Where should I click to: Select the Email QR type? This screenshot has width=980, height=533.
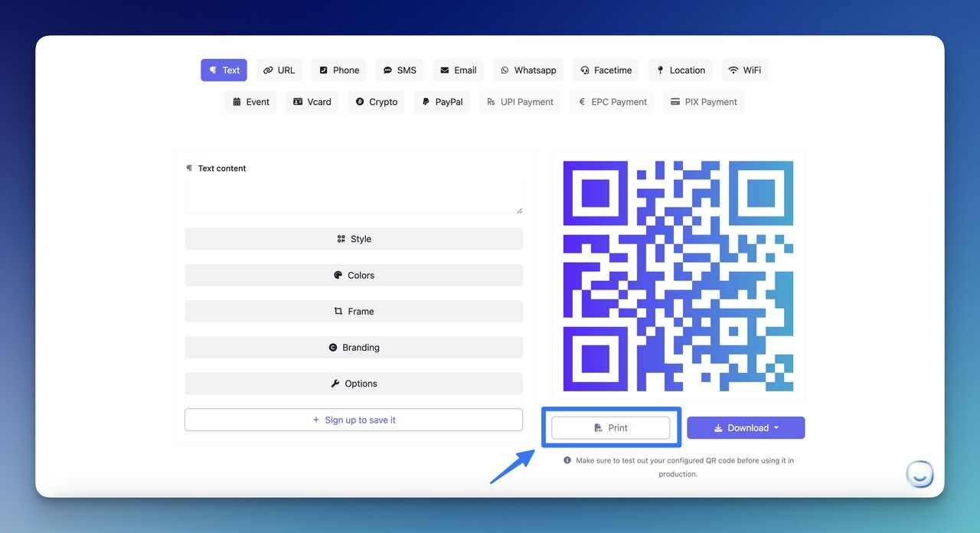click(458, 70)
